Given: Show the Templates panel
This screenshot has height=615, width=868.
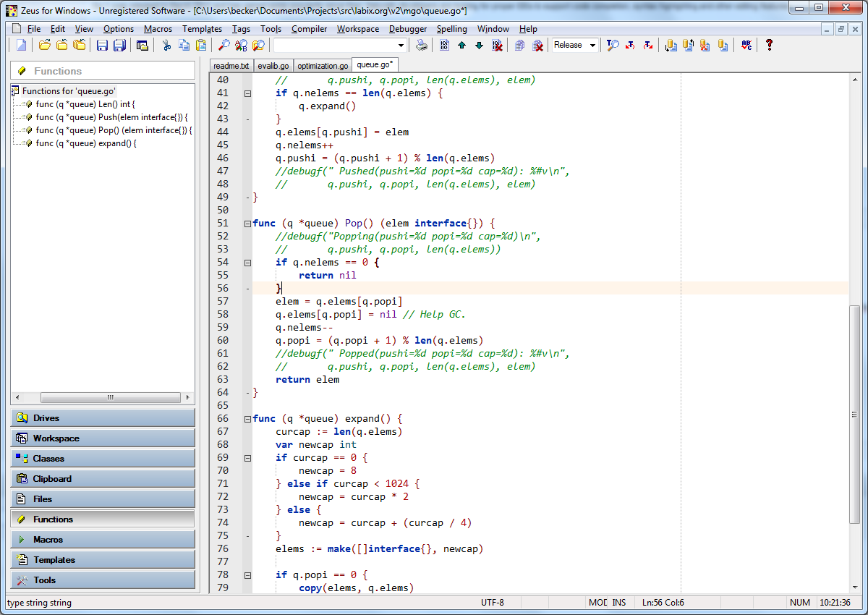Looking at the screenshot, I should click(x=103, y=560).
